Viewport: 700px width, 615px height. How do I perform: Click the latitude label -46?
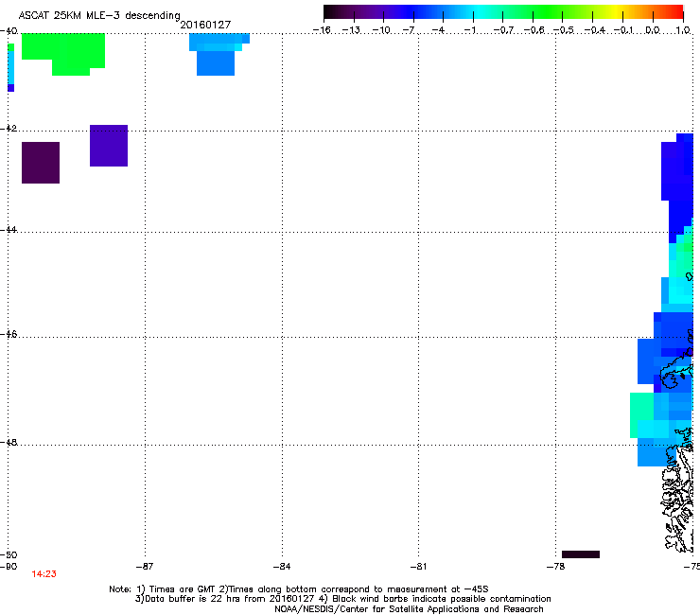point(9,334)
